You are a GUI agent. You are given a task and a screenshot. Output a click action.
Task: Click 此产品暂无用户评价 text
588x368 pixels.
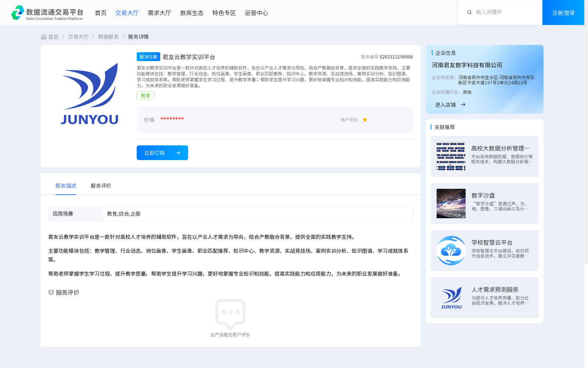[x=230, y=335]
